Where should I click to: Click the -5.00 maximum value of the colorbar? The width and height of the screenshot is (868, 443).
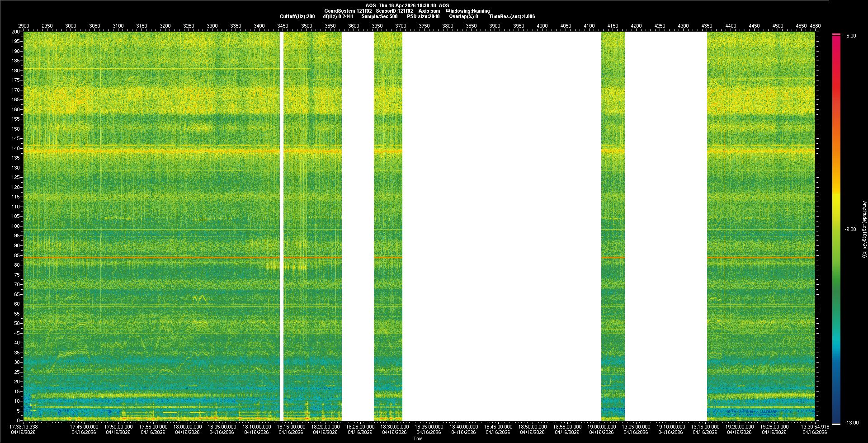pyautogui.click(x=850, y=36)
